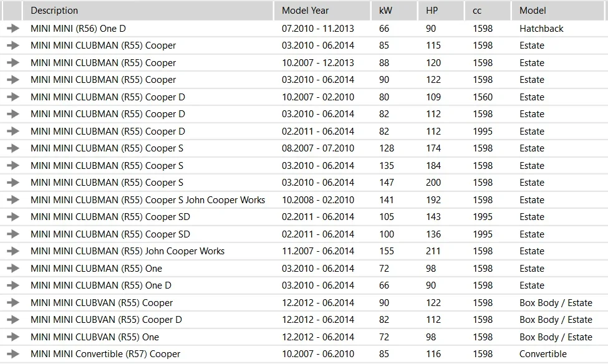Image resolution: width=608 pixels, height=364 pixels.
Task: Click the arrow for Clubman John Cooper Works 211 HP
Action: pos(13,251)
